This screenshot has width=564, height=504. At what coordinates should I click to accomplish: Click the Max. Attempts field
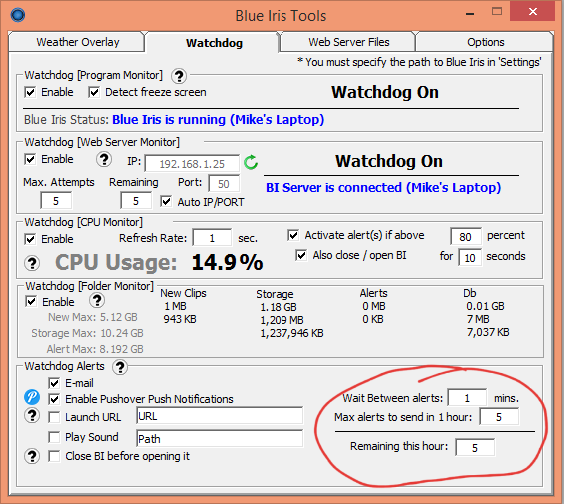[x=56, y=201]
